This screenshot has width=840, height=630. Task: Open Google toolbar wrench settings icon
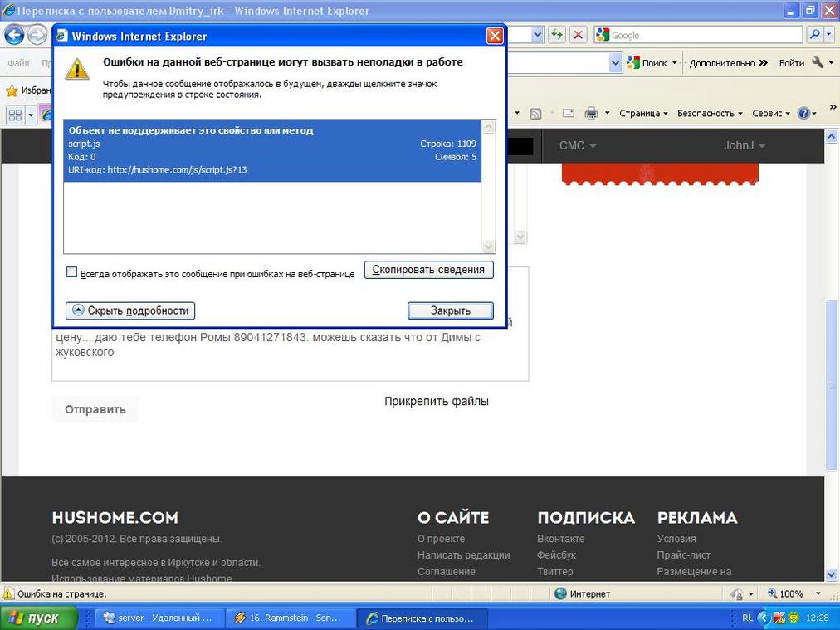coord(818,63)
